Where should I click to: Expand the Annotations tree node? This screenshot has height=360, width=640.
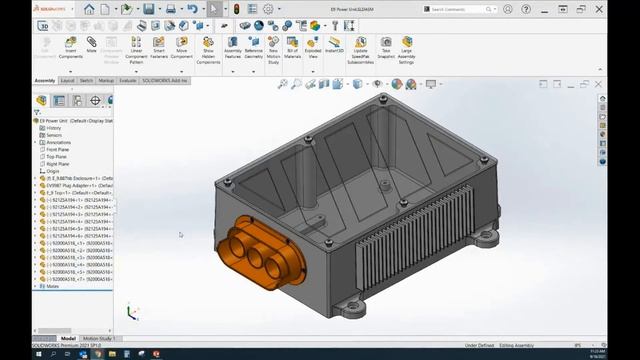[35, 142]
